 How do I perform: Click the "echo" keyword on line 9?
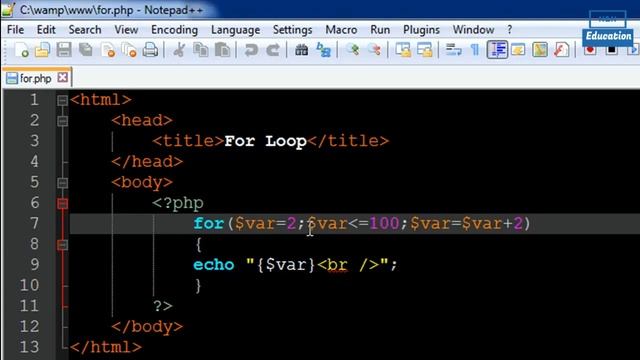click(x=213, y=265)
